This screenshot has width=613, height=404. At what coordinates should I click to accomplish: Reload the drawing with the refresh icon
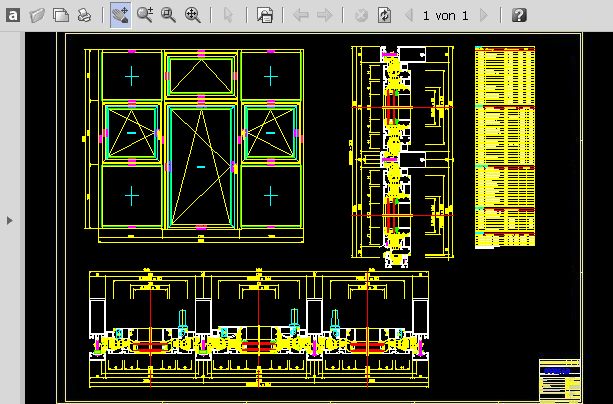[x=383, y=15]
